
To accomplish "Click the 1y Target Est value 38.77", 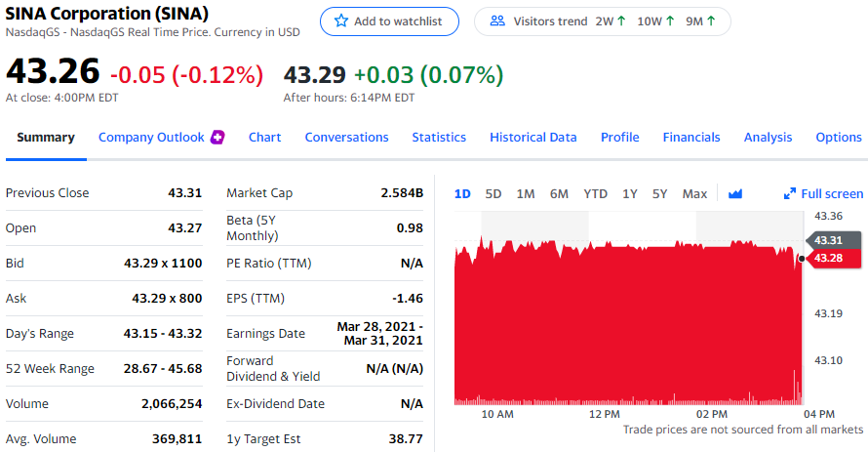I will (406, 439).
